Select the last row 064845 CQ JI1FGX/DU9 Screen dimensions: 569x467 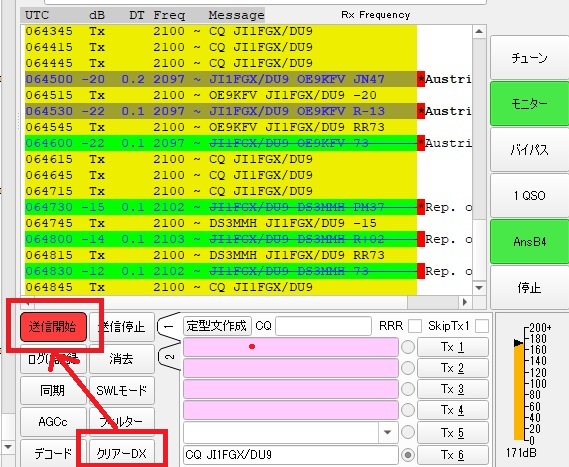coord(221,287)
